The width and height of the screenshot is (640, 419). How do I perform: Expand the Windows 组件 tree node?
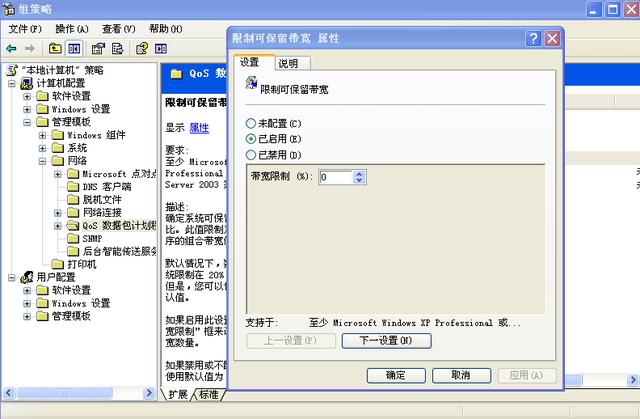coord(43,135)
